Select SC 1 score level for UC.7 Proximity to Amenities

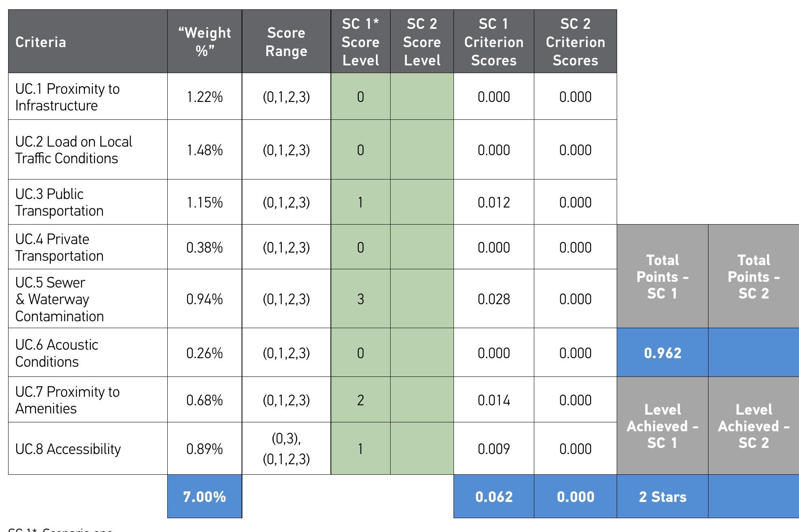(x=361, y=400)
